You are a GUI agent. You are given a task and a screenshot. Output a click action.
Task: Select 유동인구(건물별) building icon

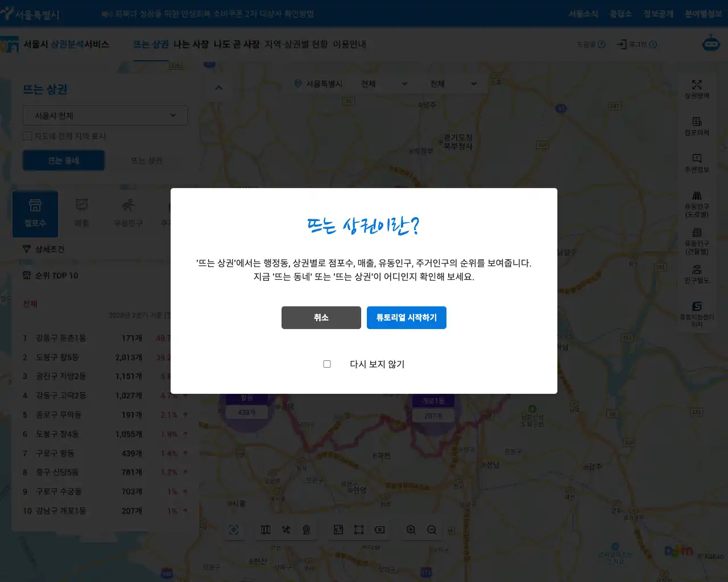(x=697, y=240)
